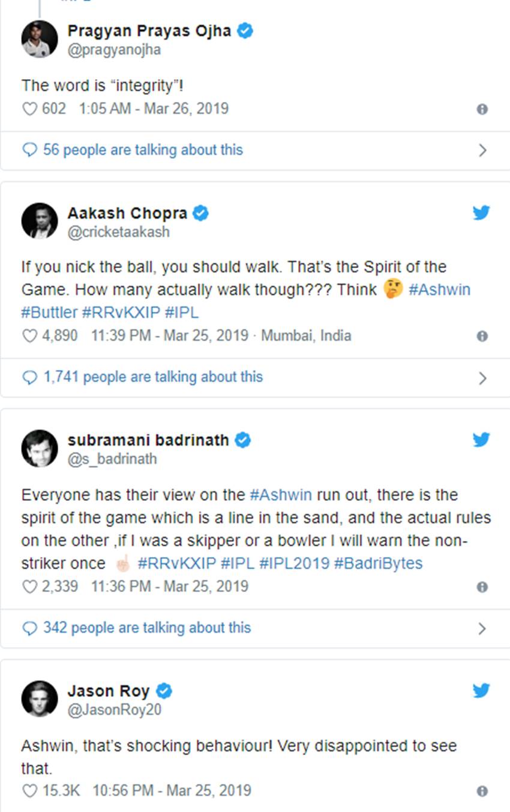Open the 11:39 PM - Mar 25, 2019 timestamp
510x812 pixels.
(170, 336)
